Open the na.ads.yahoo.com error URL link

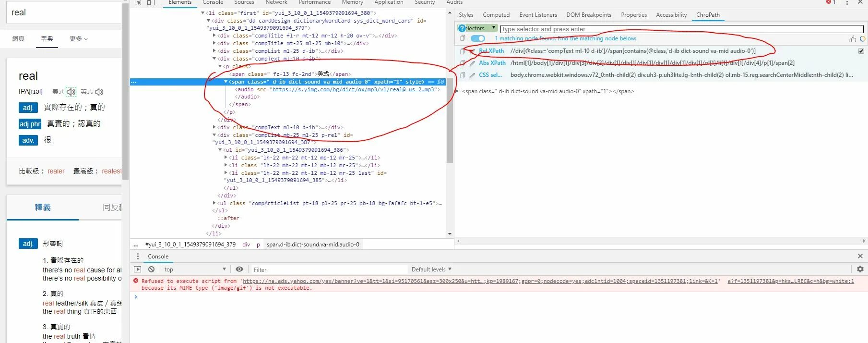coord(480,281)
